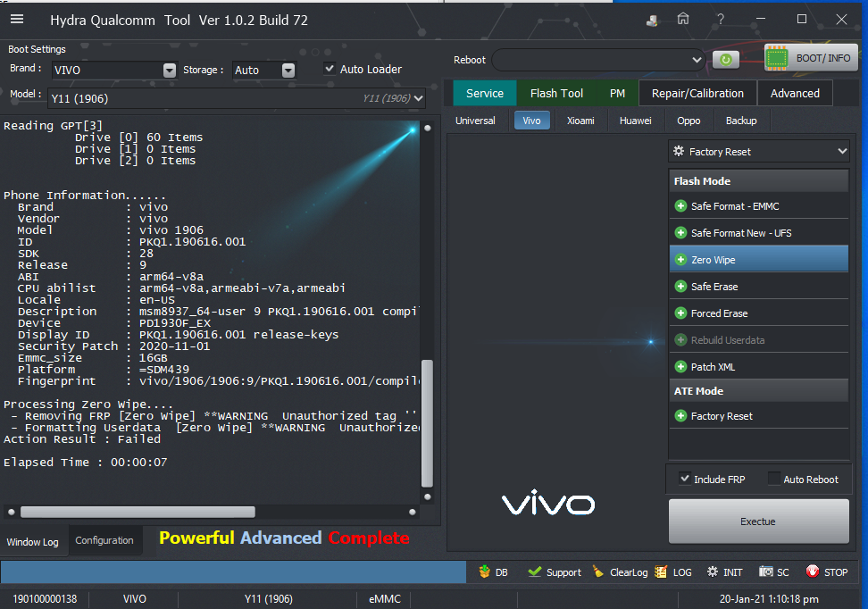
Task: Toggle the Include FRP checkbox
Action: 685,479
